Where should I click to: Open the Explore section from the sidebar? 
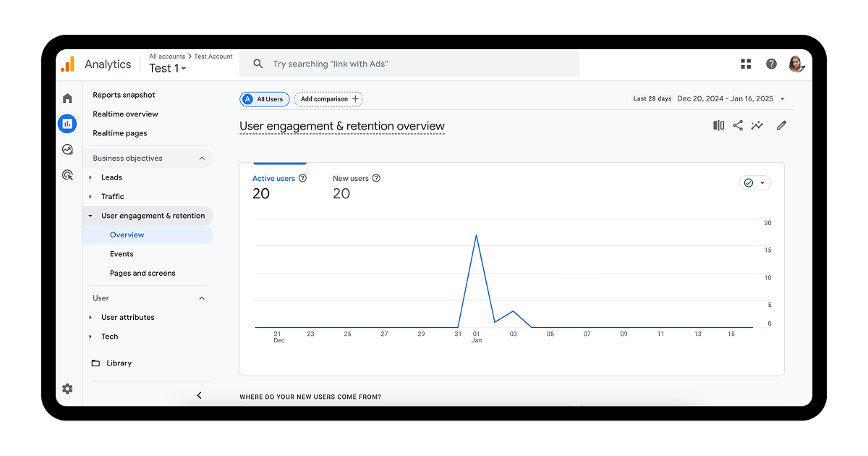click(x=67, y=149)
